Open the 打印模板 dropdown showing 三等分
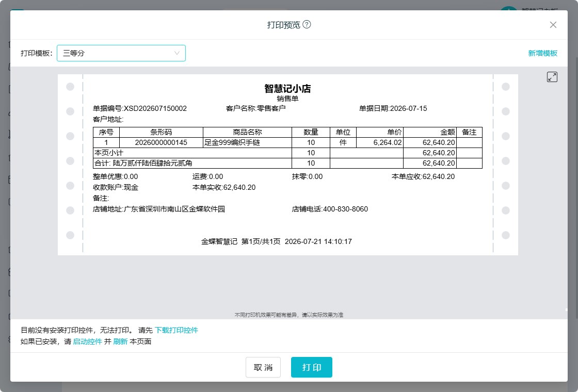Viewport: 578px width, 392px height. tap(121, 53)
